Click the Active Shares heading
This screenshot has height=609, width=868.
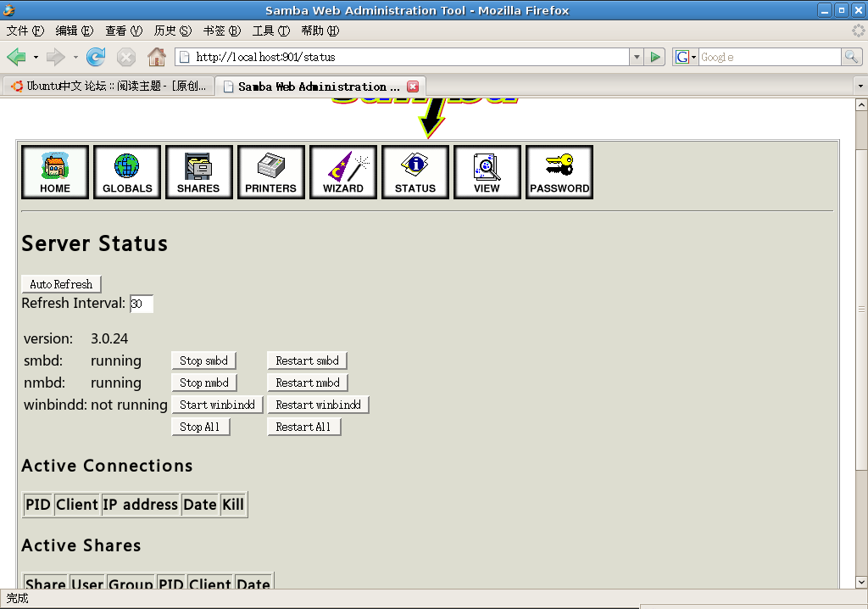tap(81, 546)
